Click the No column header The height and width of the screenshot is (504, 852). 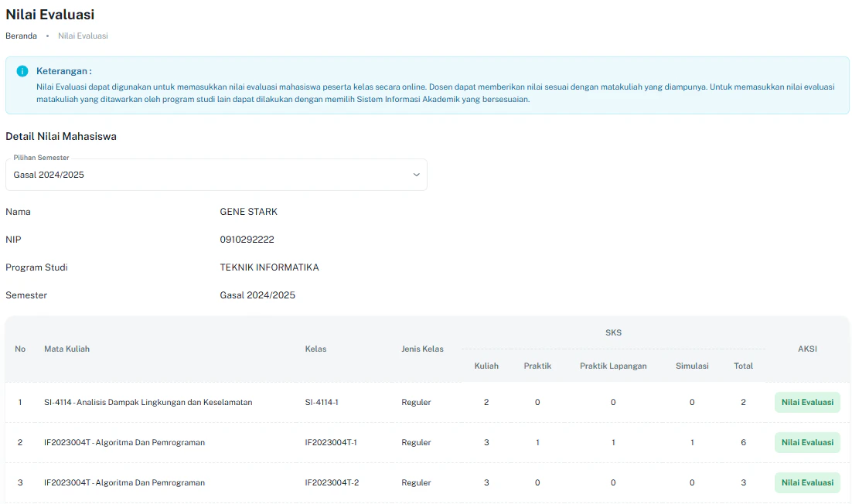[20, 349]
